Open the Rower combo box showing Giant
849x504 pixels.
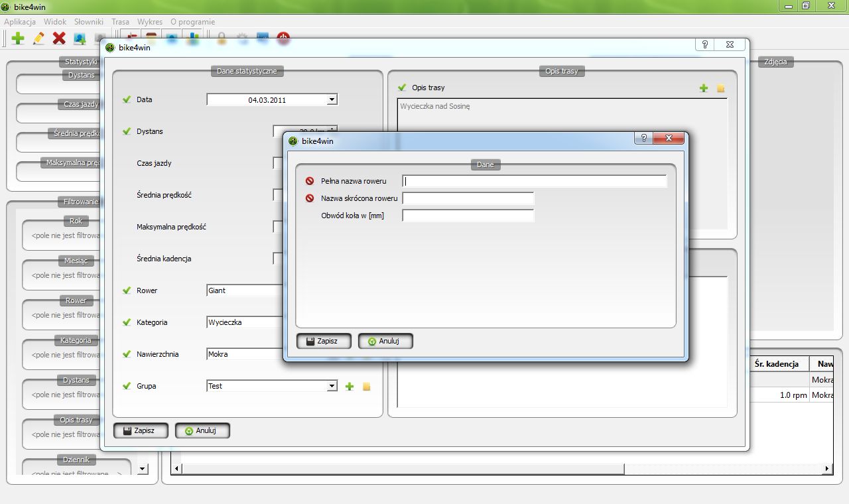[x=245, y=290]
